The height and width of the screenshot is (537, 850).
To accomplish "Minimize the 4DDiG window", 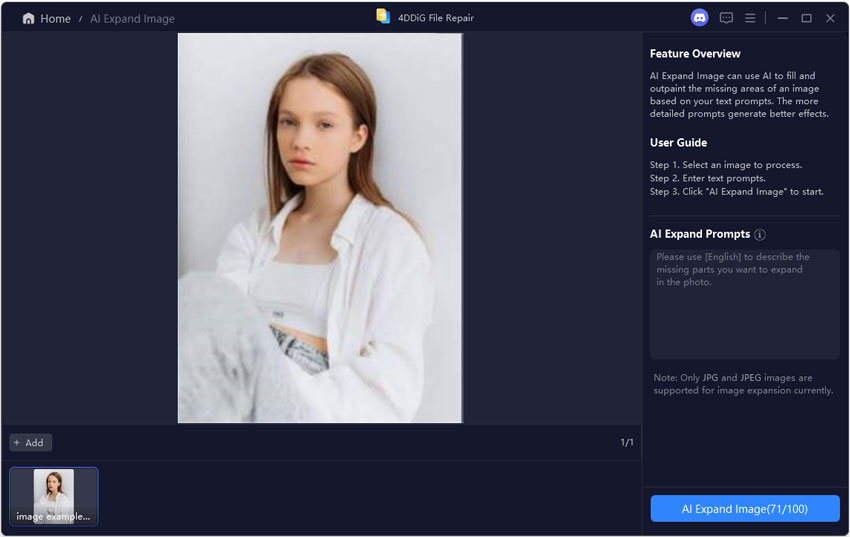I will (x=782, y=18).
